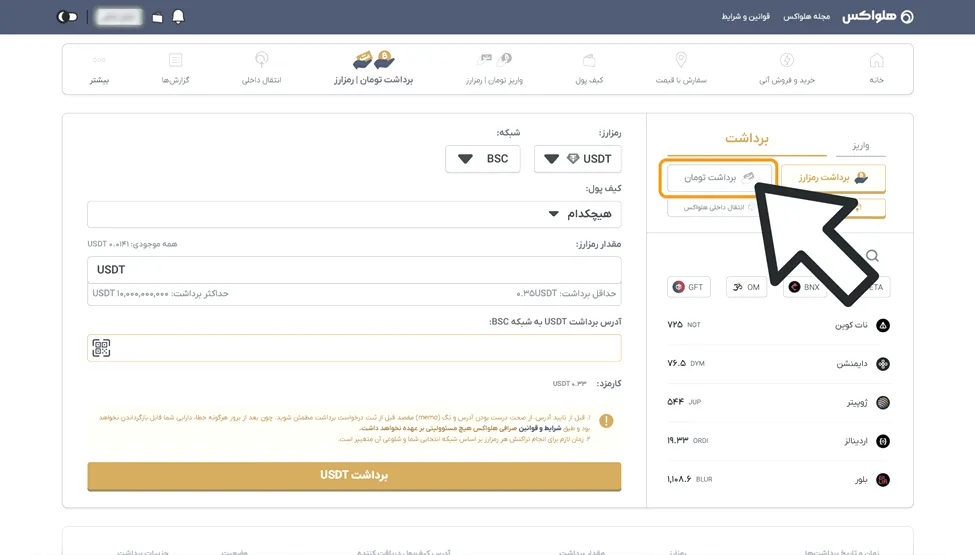Click price ۱۹.۳۳ of ORDI

678,440
